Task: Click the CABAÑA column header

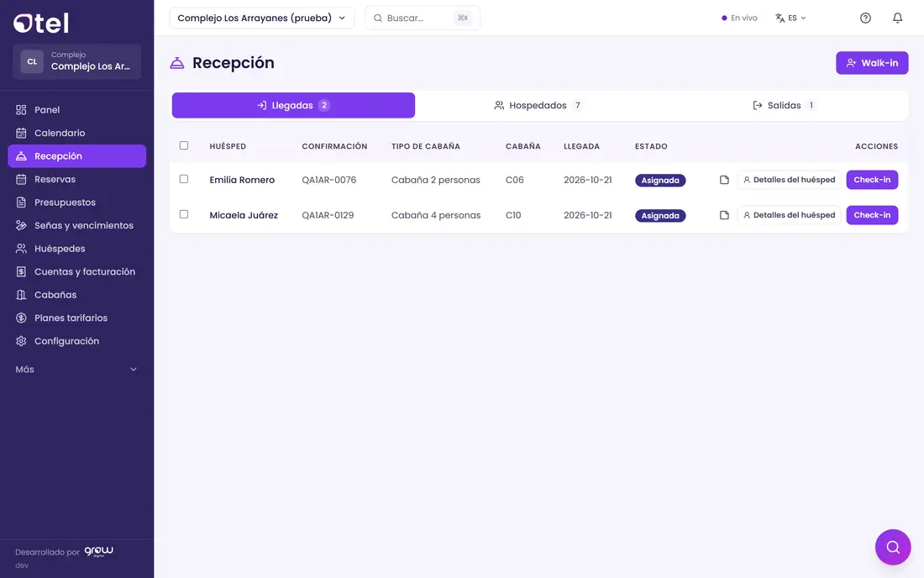Action: (522, 146)
